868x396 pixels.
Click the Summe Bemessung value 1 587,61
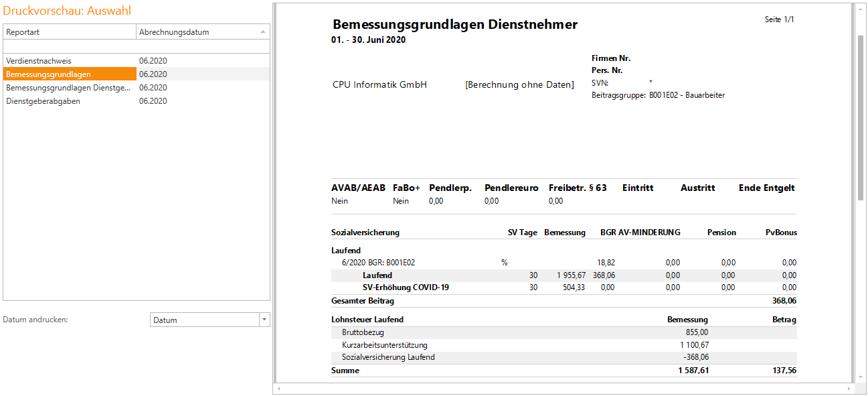point(693,371)
